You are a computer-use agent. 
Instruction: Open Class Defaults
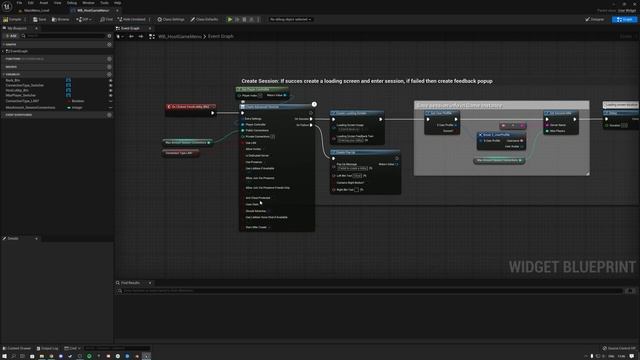click(x=204, y=19)
